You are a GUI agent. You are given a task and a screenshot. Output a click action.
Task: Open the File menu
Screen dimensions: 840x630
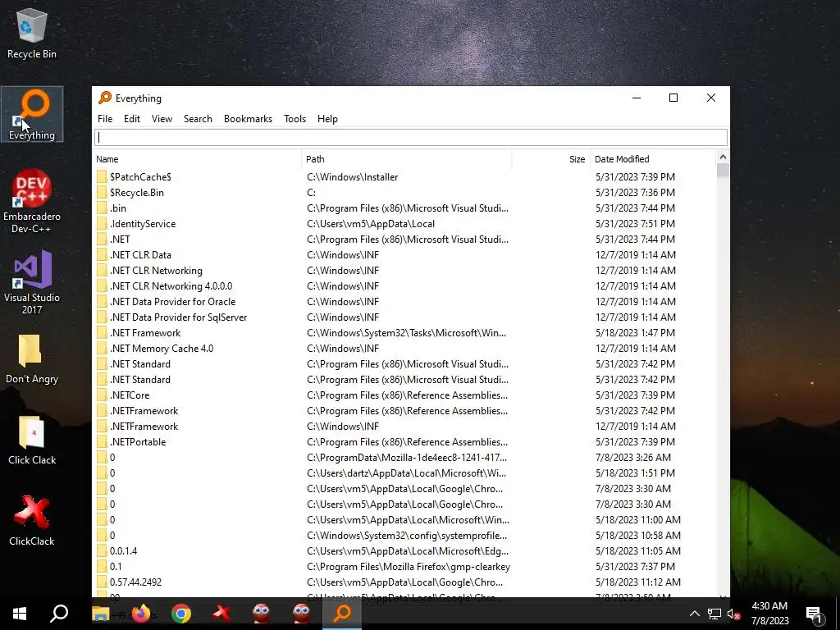click(x=105, y=119)
